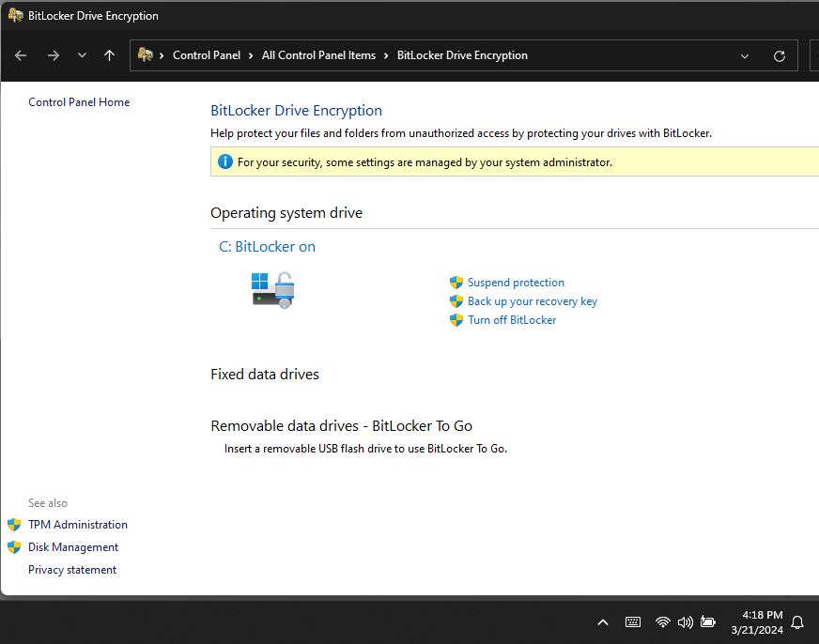The height and width of the screenshot is (644, 819).
Task: Click shield icon beside Disk Management
Action: (x=14, y=547)
